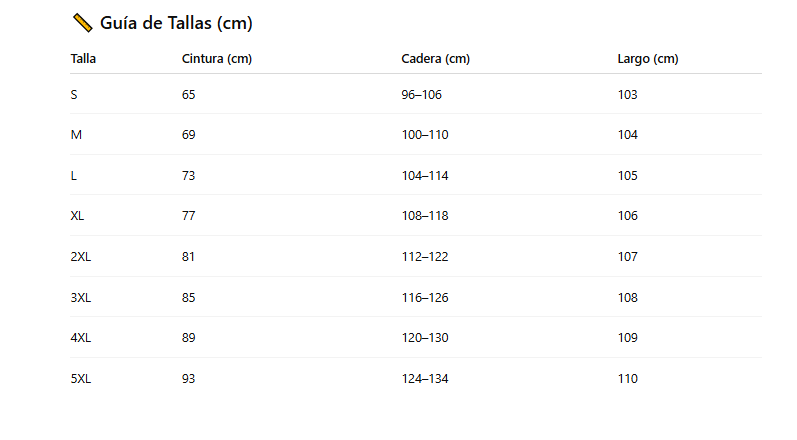
Task: Select the Talla column header
Action: point(83,59)
